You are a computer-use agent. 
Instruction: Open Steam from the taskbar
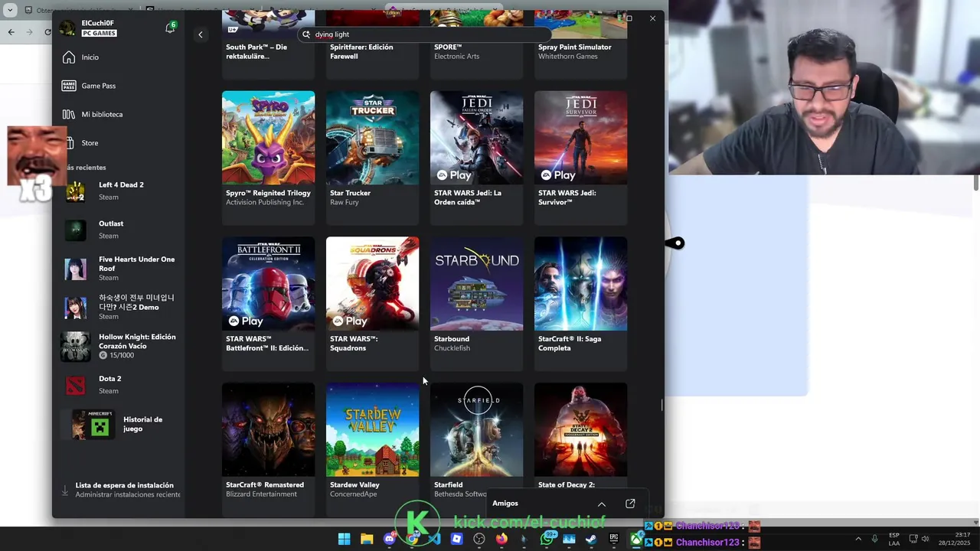coord(591,539)
